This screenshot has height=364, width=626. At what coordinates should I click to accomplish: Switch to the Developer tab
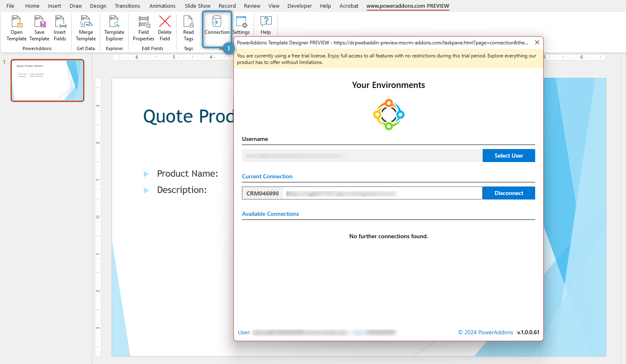[x=300, y=6]
